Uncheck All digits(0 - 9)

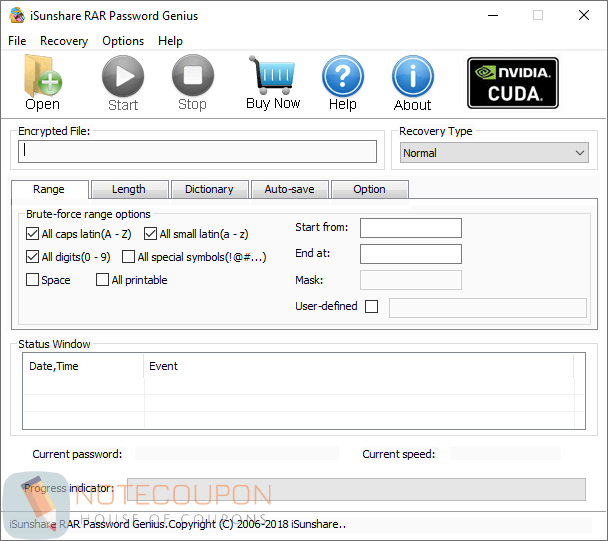click(x=32, y=257)
